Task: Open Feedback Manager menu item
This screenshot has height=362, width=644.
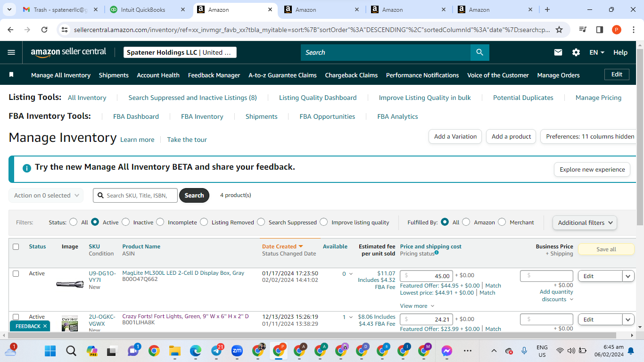Action: coord(214,75)
